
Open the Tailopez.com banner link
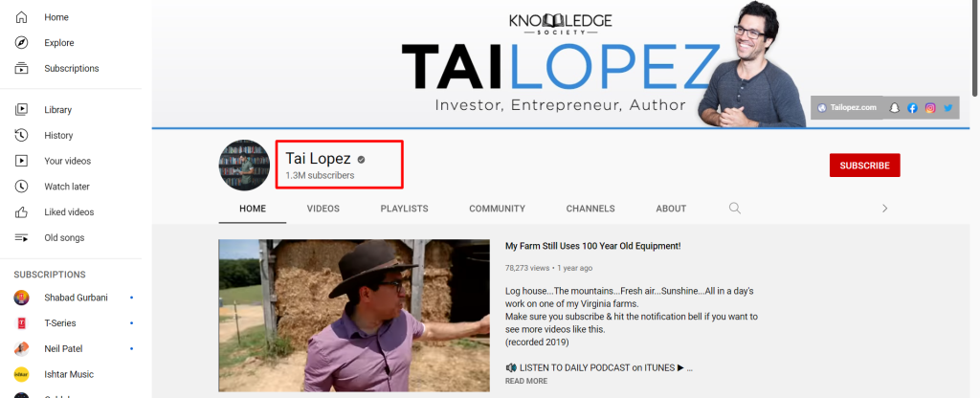847,107
